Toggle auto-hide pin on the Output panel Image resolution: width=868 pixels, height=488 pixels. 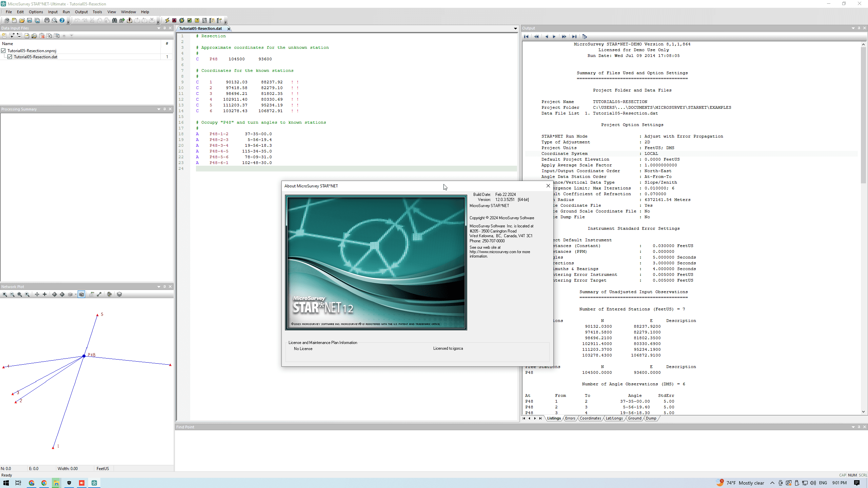coord(858,28)
